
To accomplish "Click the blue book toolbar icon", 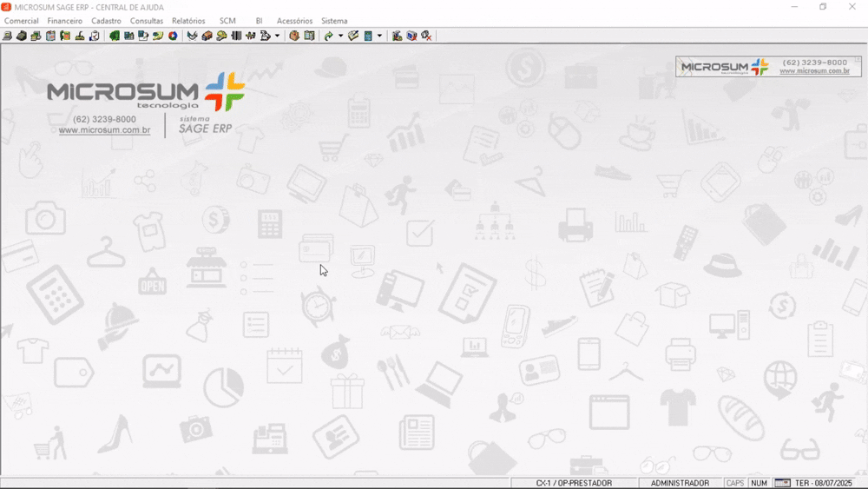I will pos(50,36).
